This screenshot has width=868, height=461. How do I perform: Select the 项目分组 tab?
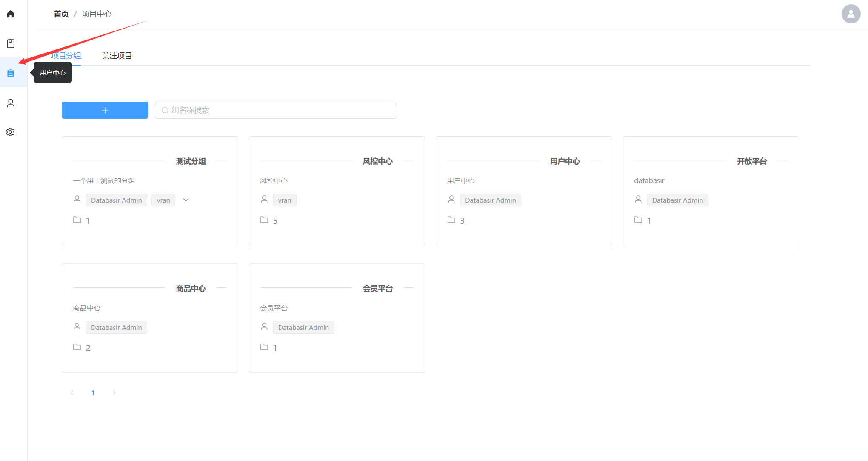(66, 56)
